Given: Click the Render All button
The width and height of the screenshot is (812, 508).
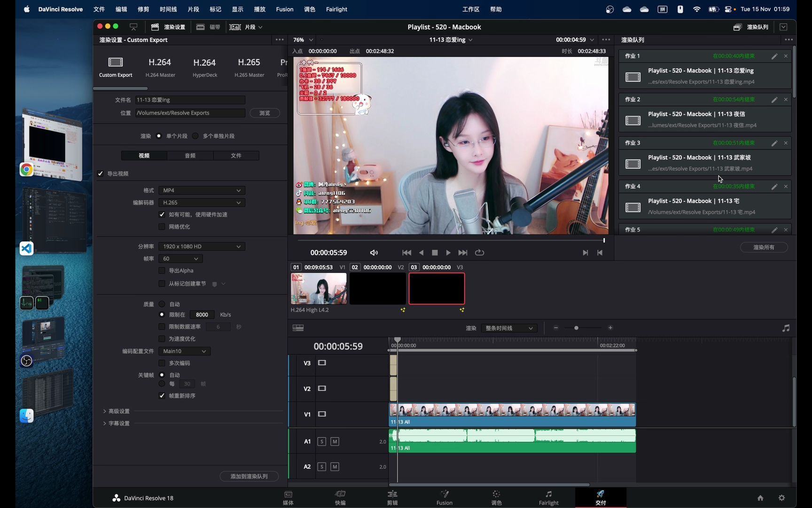Looking at the screenshot, I should pyautogui.click(x=764, y=247).
